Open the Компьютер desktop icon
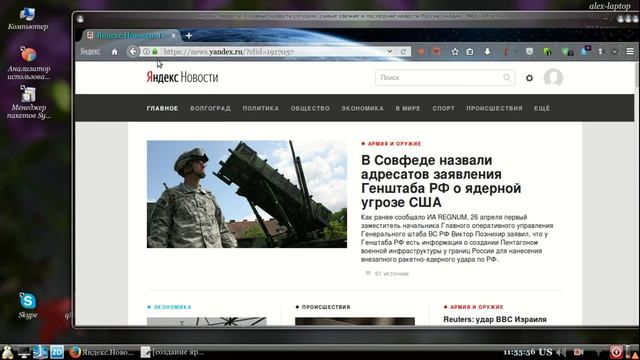The height and width of the screenshot is (360, 640). [x=28, y=19]
